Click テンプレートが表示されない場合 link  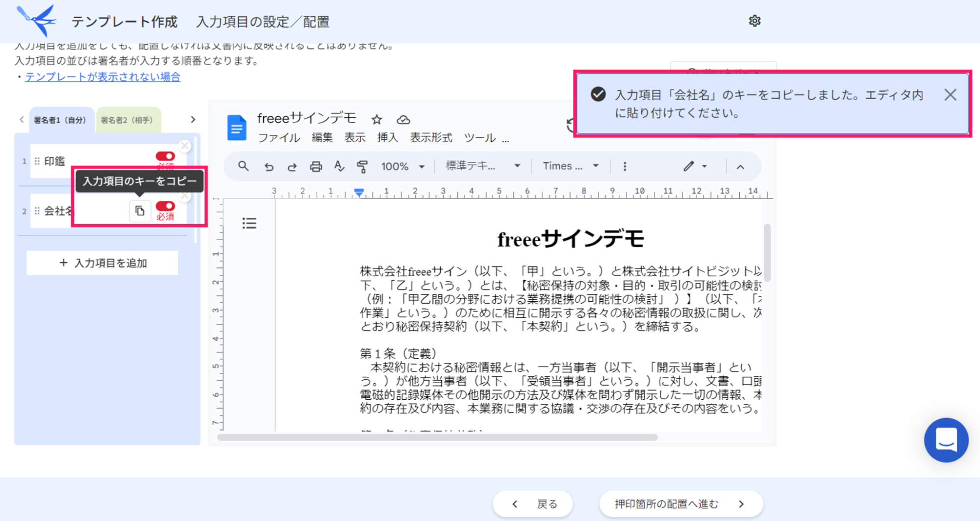tap(103, 77)
